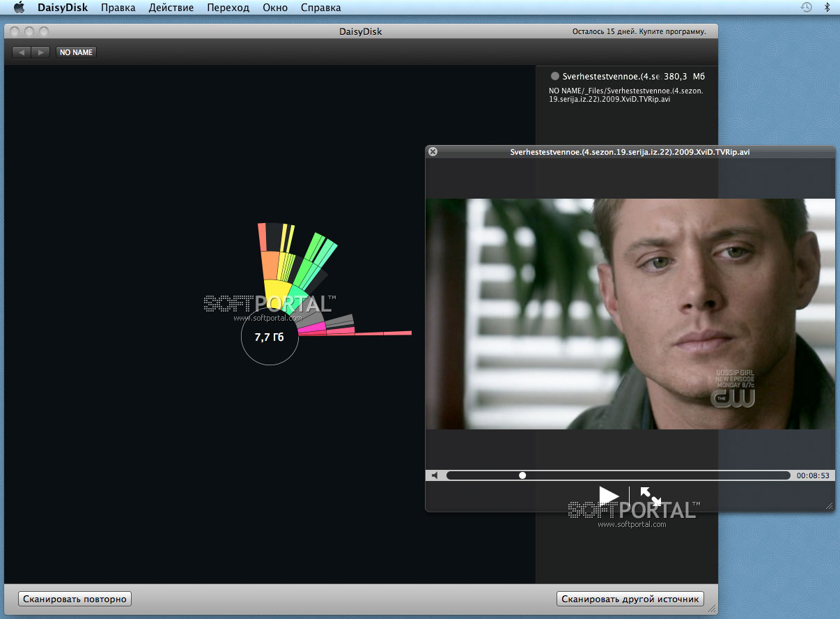Open the Переход menu
840x619 pixels.
pyautogui.click(x=228, y=8)
